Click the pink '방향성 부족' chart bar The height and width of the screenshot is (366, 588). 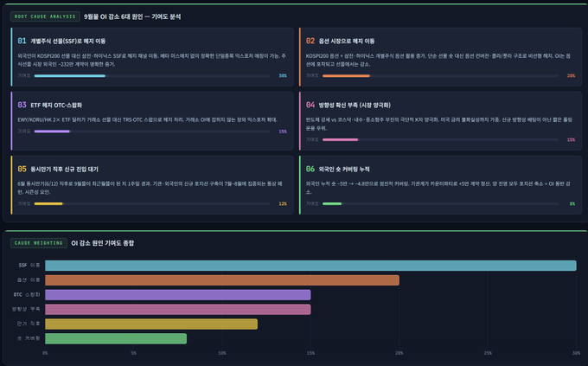(178, 309)
